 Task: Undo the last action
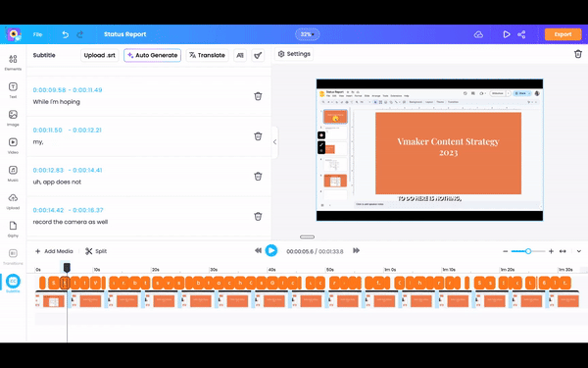coord(66,34)
